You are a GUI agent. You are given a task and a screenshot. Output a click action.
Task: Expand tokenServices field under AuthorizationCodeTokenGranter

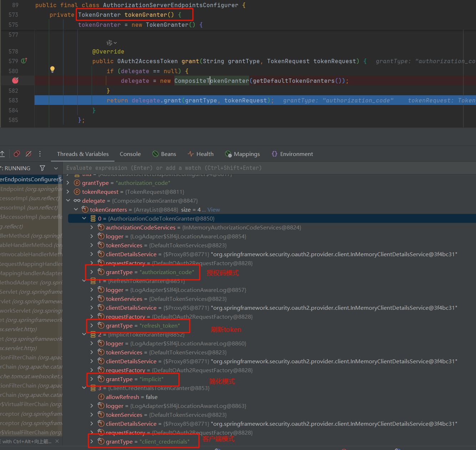[92, 245]
